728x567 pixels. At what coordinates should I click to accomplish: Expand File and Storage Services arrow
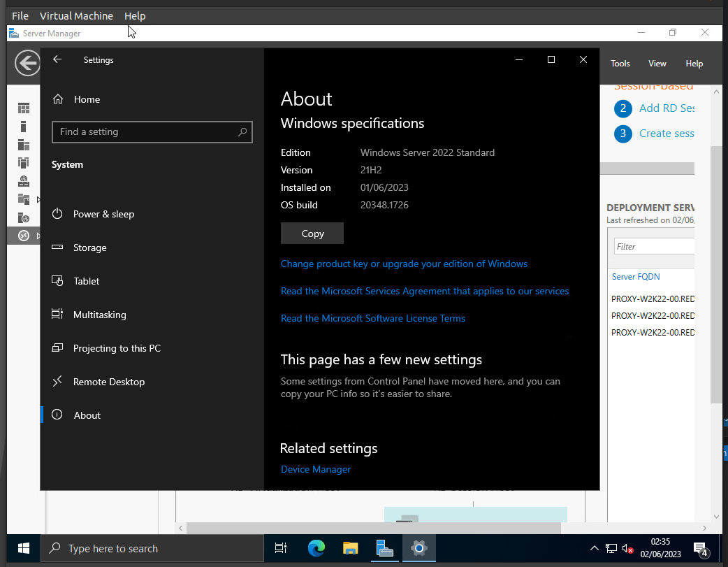click(38, 199)
